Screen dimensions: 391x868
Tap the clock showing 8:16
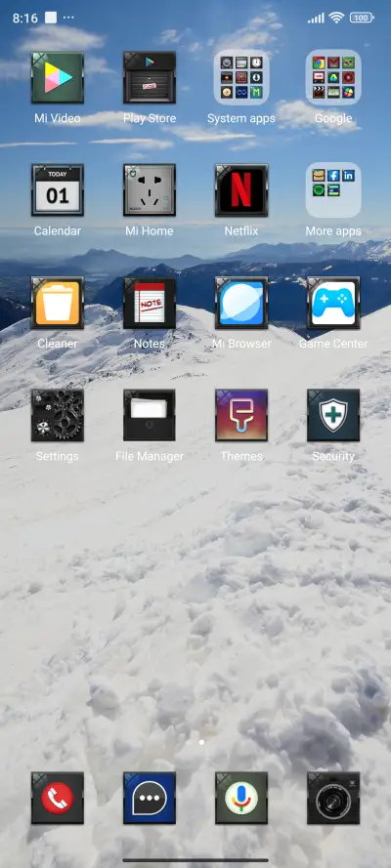(24, 19)
